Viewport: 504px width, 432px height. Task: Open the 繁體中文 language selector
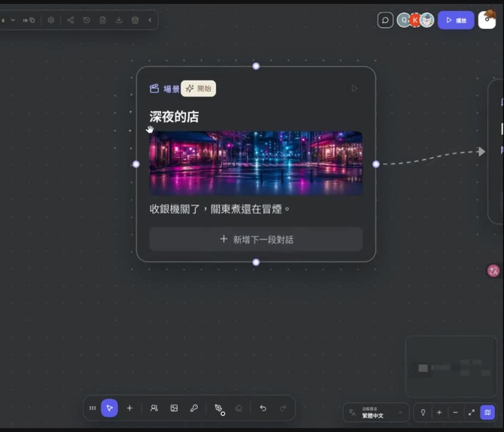(x=376, y=413)
